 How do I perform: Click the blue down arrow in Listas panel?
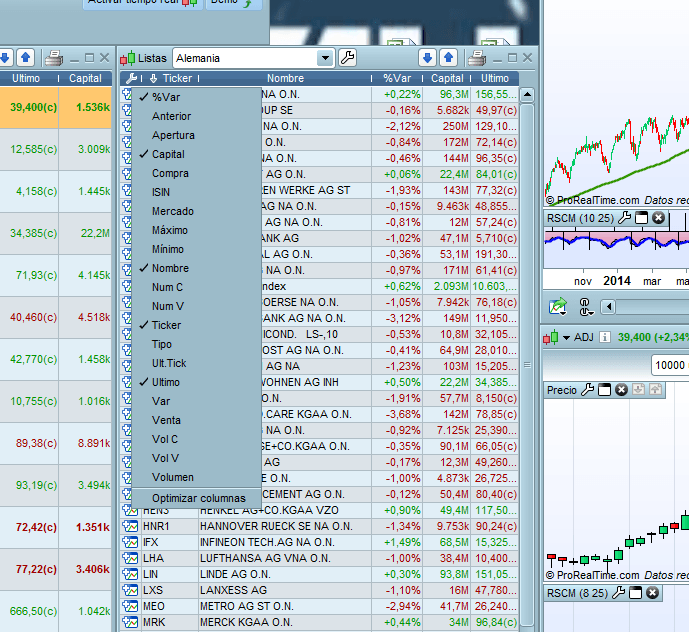coord(427,58)
